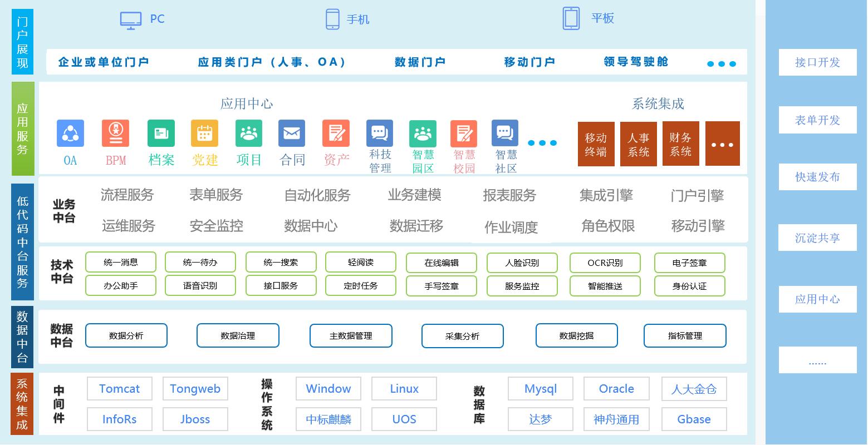
Task: Open the OA application icon
Action: coord(70,133)
